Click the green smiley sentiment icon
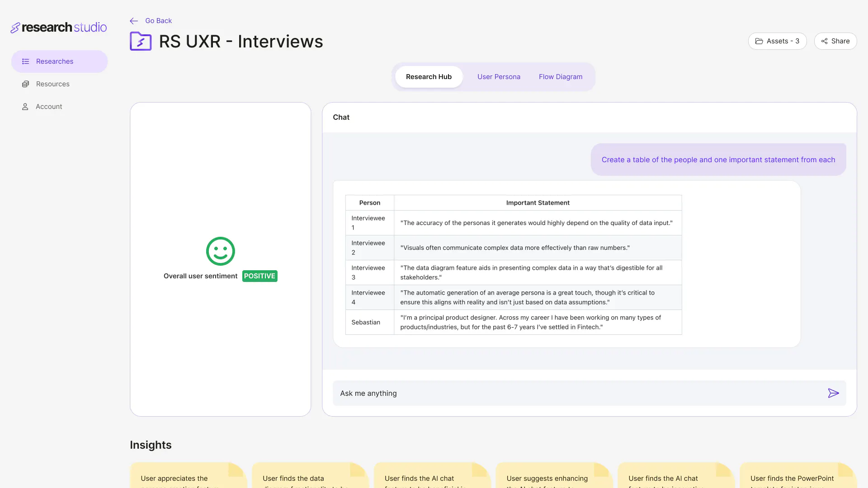This screenshot has width=868, height=488. pyautogui.click(x=221, y=251)
